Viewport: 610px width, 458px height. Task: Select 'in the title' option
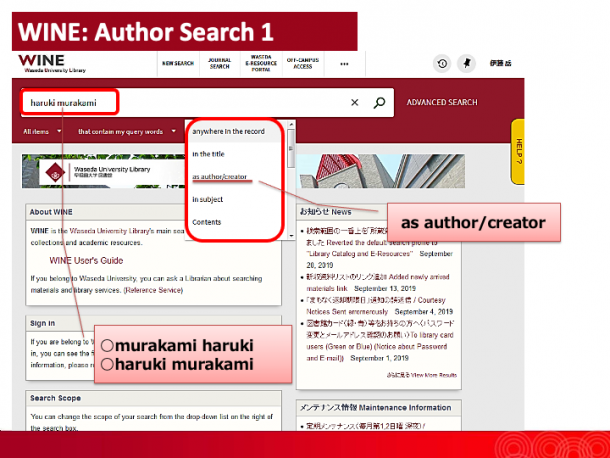(x=209, y=154)
